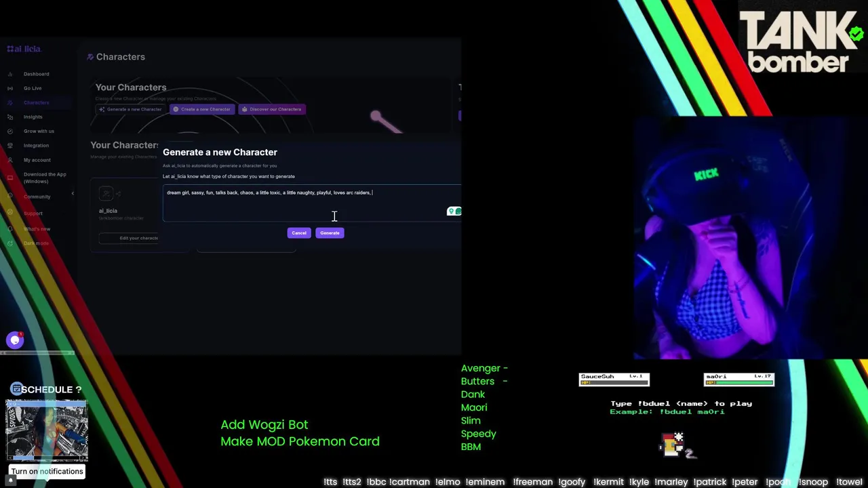Click the Download the App laptop icon

pos(9,178)
